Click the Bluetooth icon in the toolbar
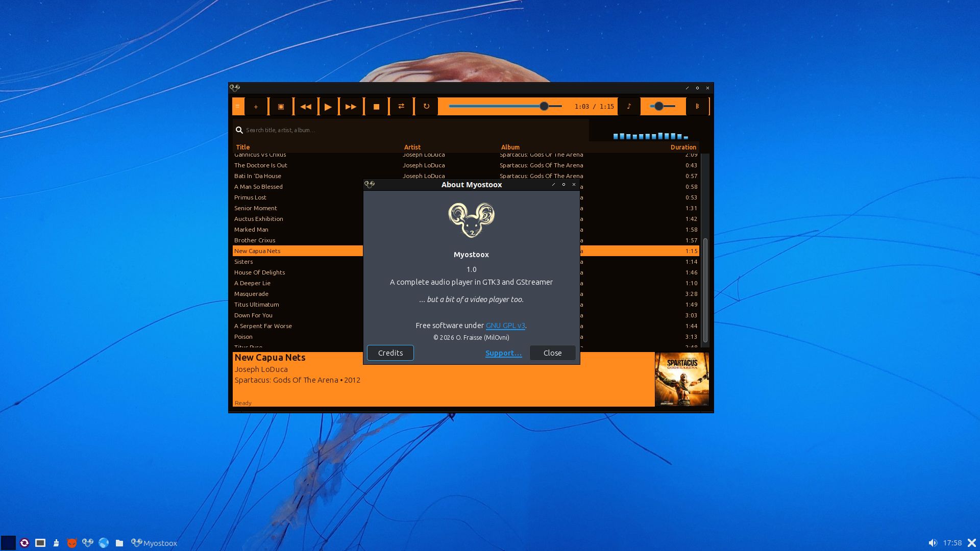Viewport: 980px width, 551px height. pos(697,106)
